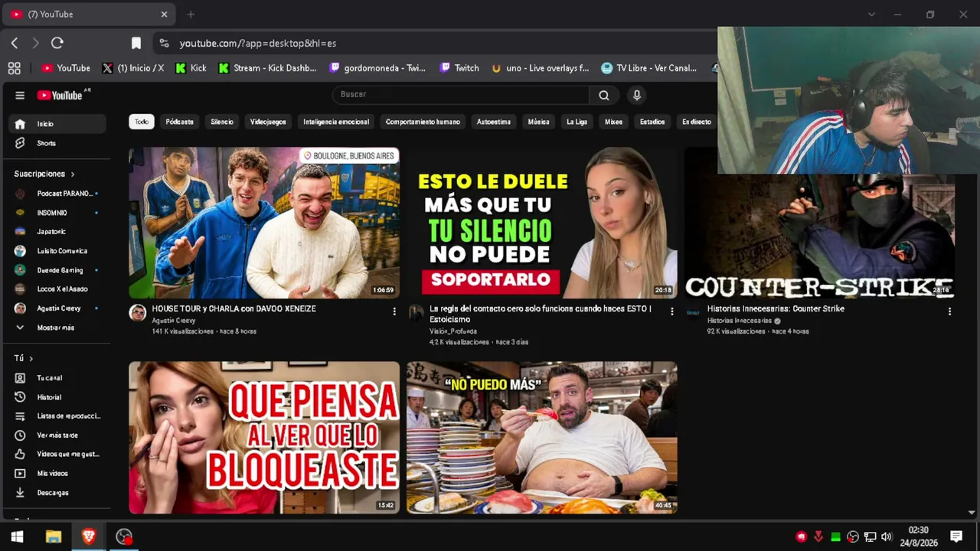
Task: Open the YouTube hamburger guide menu
Action: 20,95
